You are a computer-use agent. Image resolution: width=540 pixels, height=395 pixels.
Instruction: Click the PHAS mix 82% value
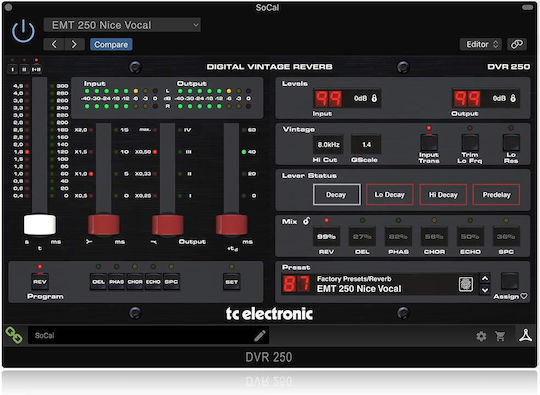point(398,236)
